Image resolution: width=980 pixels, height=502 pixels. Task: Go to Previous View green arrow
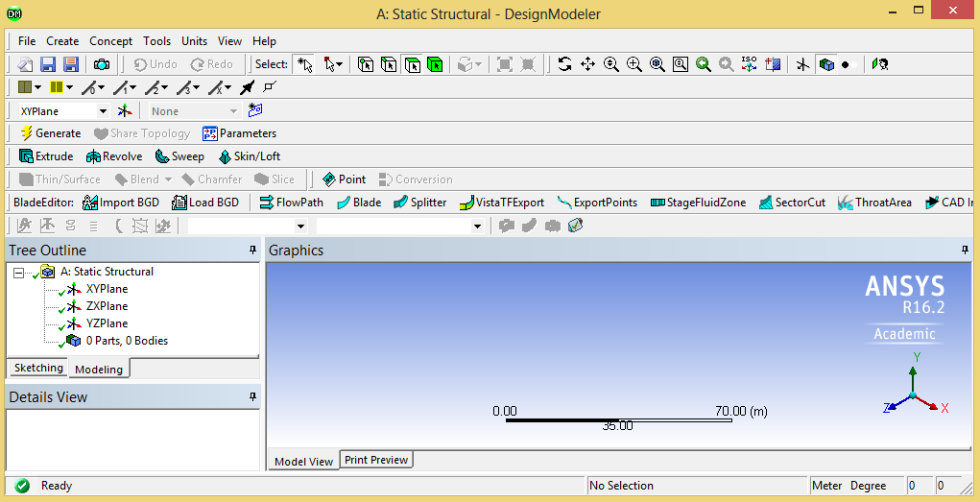pyautogui.click(x=704, y=63)
